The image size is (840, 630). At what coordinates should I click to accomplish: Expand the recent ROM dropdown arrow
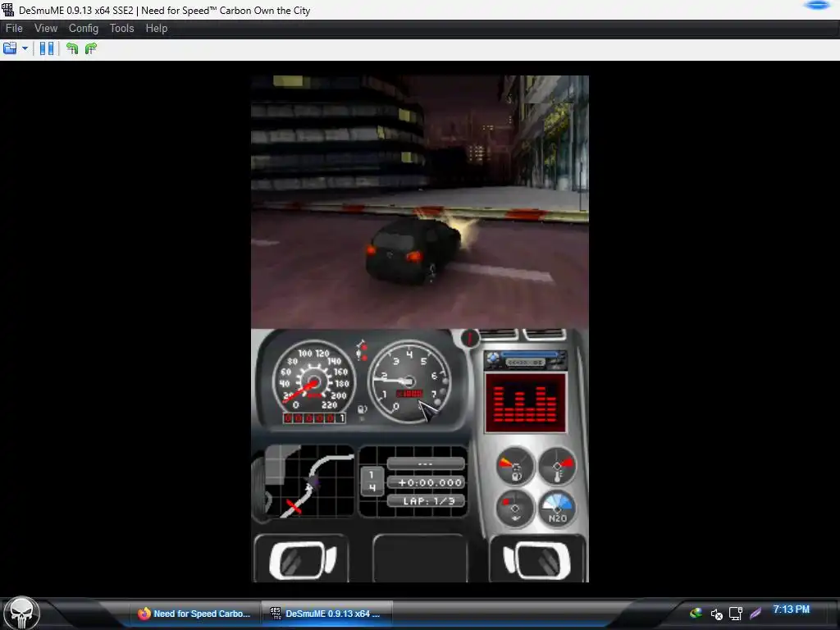(25, 48)
